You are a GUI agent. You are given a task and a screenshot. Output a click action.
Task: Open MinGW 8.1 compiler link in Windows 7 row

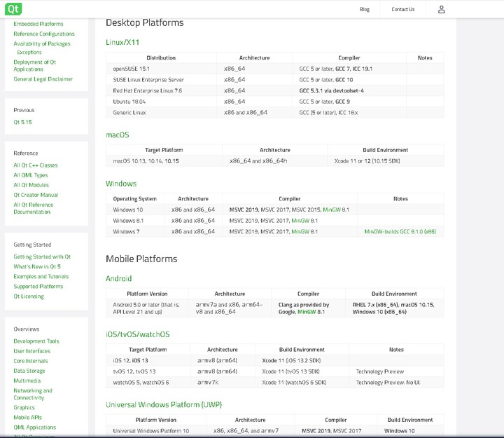tap(300, 232)
